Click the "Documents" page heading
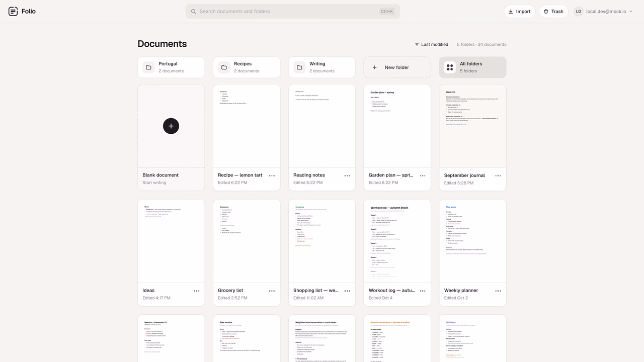The width and height of the screenshot is (644, 362). (162, 44)
